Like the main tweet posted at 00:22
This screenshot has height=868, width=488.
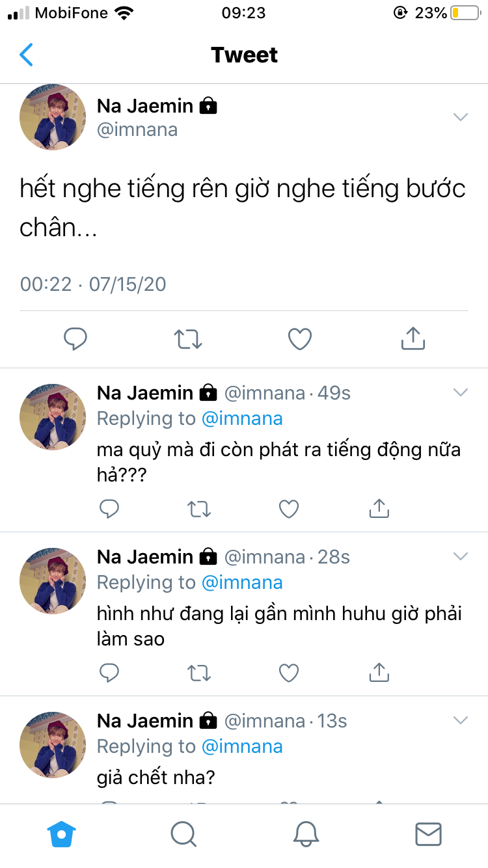[x=300, y=338]
